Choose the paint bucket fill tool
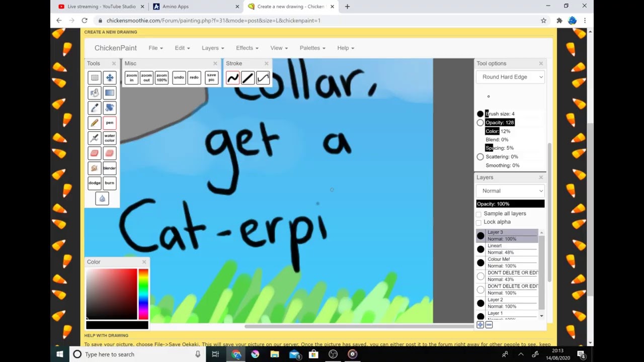 pos(95,93)
